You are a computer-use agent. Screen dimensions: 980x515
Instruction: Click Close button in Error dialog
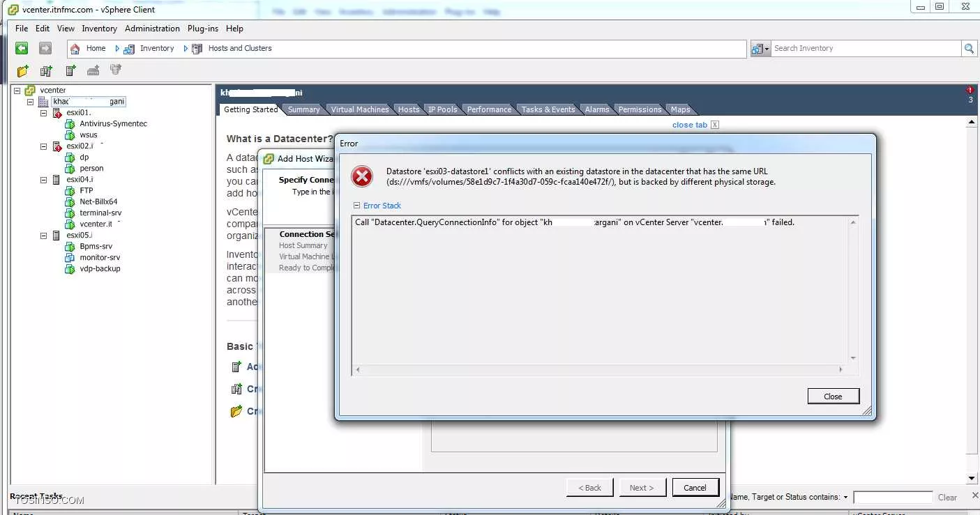pyautogui.click(x=833, y=396)
